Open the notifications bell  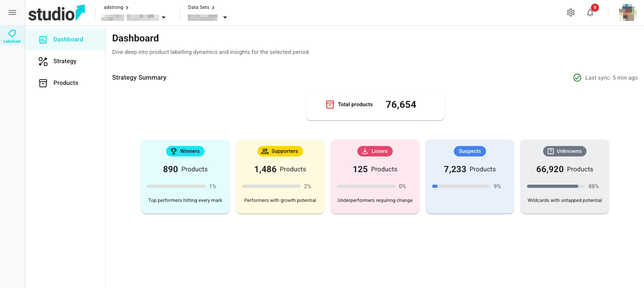point(590,12)
